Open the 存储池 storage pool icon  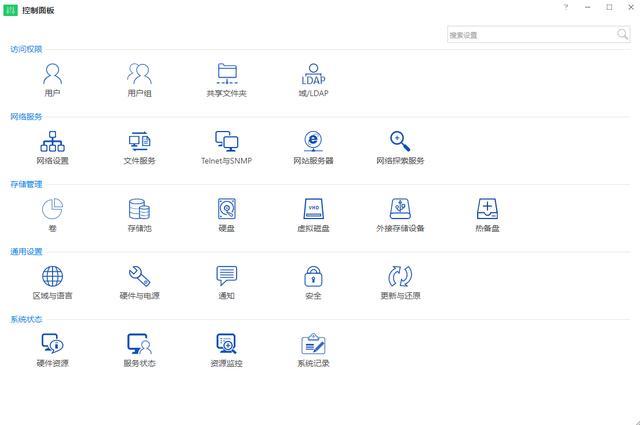pyautogui.click(x=139, y=210)
